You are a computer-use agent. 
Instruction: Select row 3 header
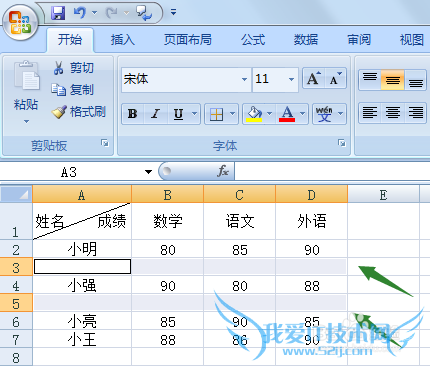tap(16, 267)
